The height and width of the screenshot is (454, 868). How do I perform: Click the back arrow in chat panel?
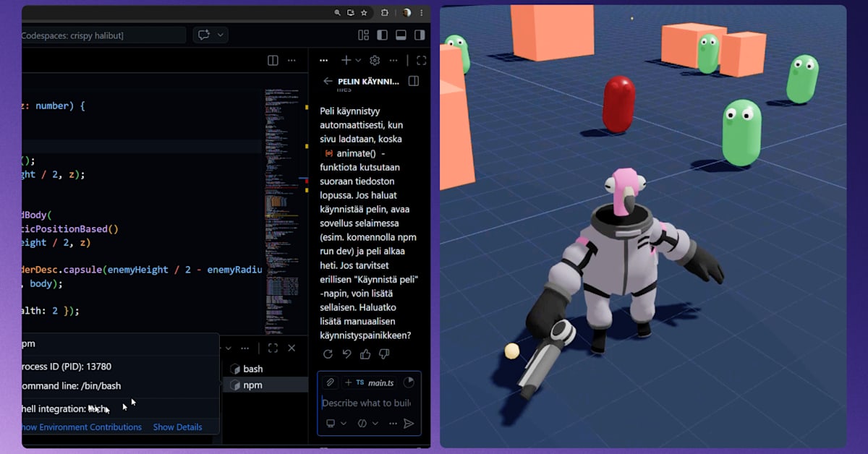(328, 82)
